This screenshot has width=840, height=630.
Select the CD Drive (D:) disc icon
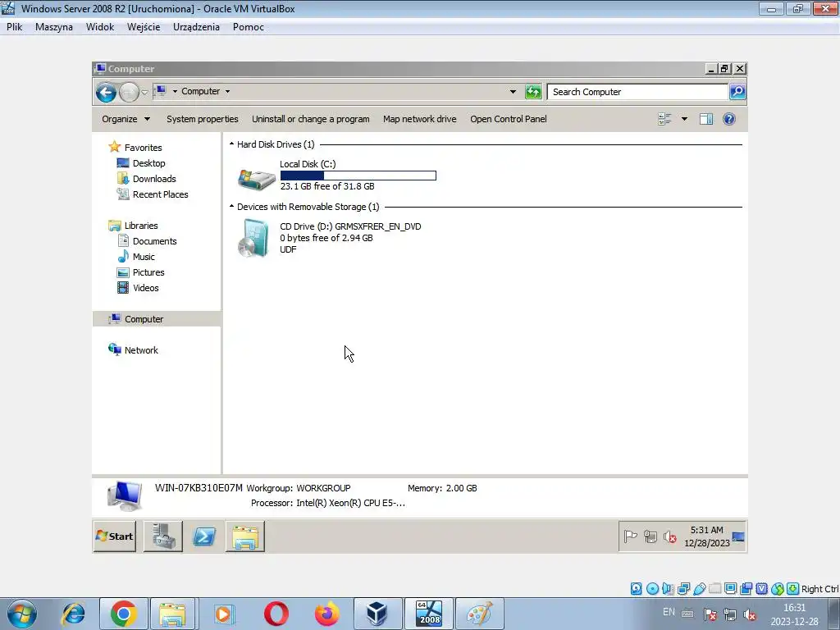(253, 239)
